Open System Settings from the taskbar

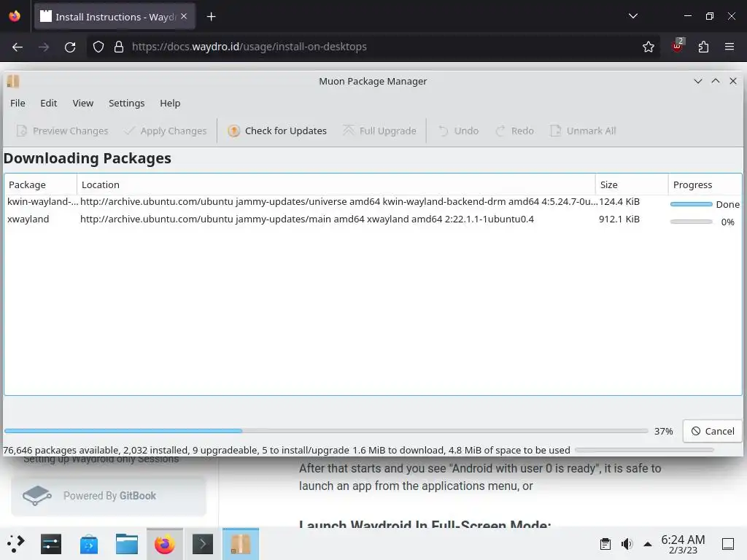(51, 544)
